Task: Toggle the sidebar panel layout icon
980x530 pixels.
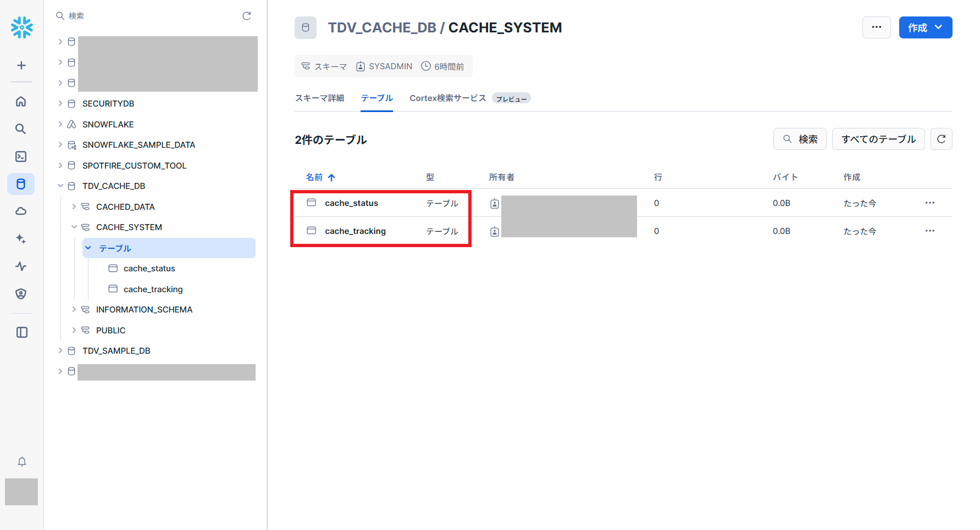Action: coord(21,332)
